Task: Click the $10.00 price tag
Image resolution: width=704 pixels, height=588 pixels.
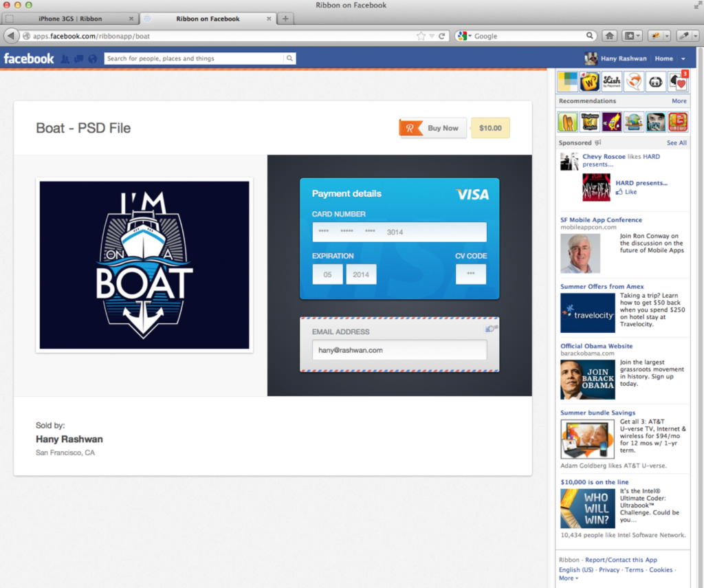Action: (490, 128)
